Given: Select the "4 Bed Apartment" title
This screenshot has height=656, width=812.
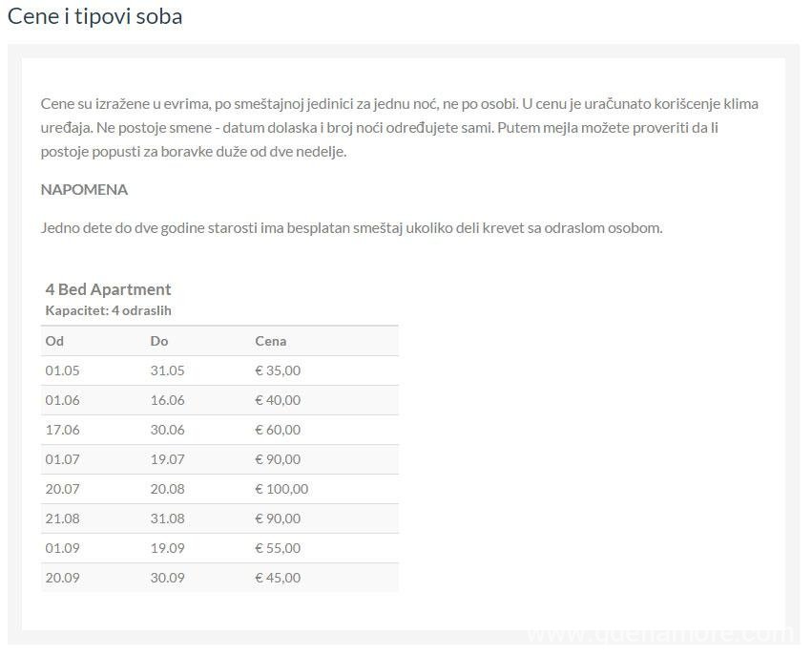Looking at the screenshot, I should [x=108, y=289].
